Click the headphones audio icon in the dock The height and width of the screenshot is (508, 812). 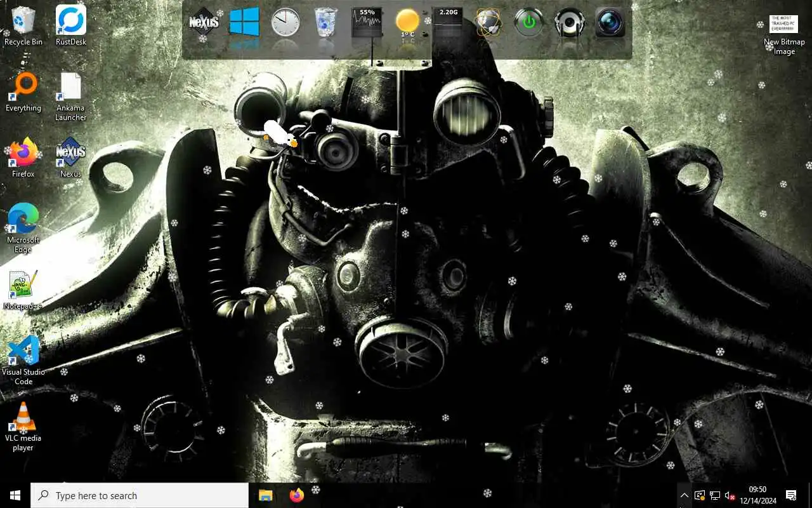click(x=570, y=22)
